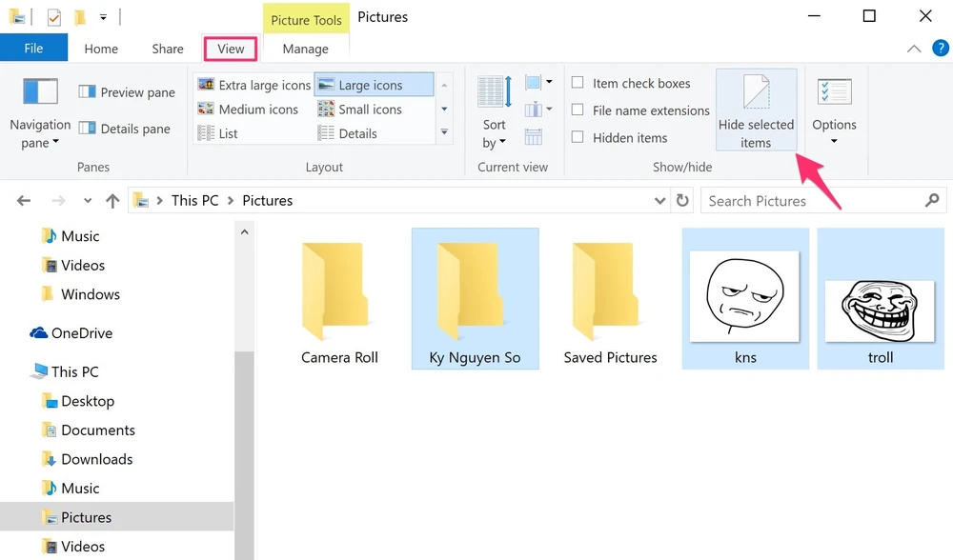
Task: Click Hide selected items
Action: (x=756, y=109)
